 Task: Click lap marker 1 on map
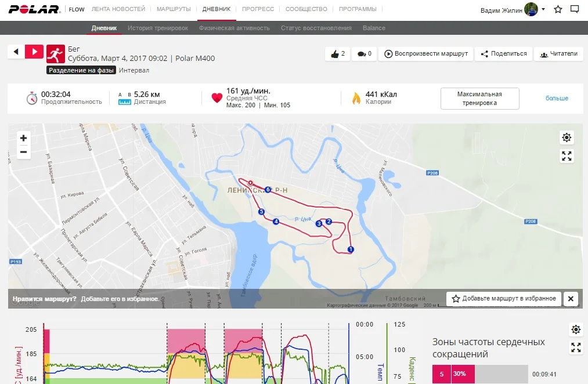(351, 249)
